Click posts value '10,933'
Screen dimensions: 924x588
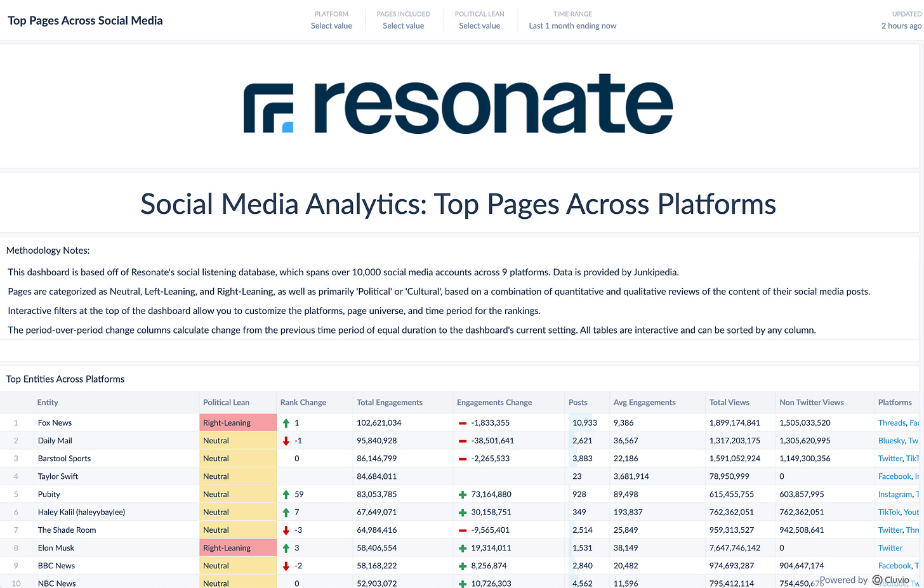[x=584, y=422]
